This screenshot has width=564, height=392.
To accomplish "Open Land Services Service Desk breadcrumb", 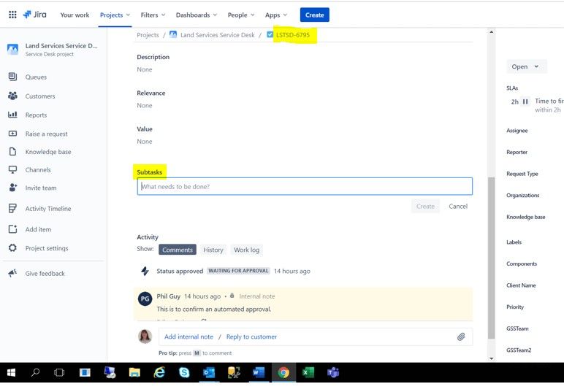I will 217,35.
